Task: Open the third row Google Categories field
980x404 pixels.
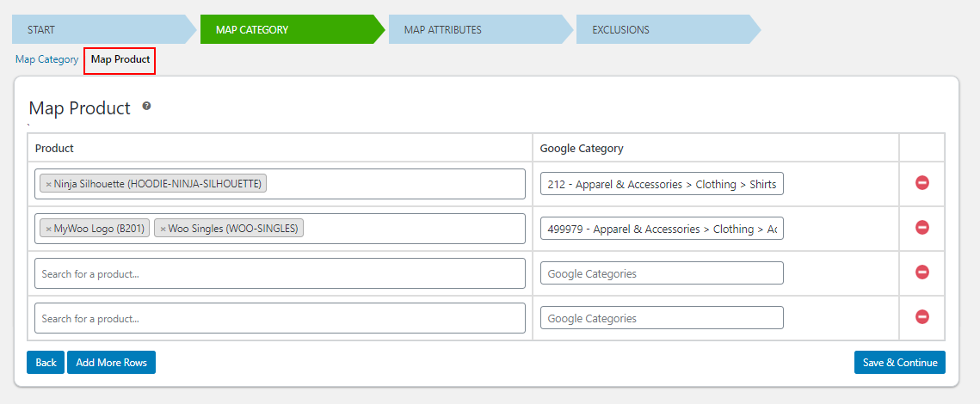Action: point(662,273)
